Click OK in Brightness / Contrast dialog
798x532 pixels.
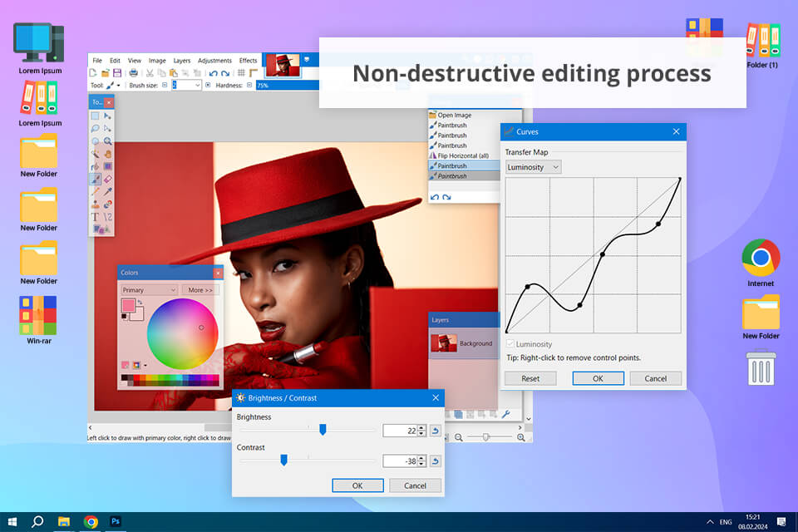pyautogui.click(x=357, y=485)
